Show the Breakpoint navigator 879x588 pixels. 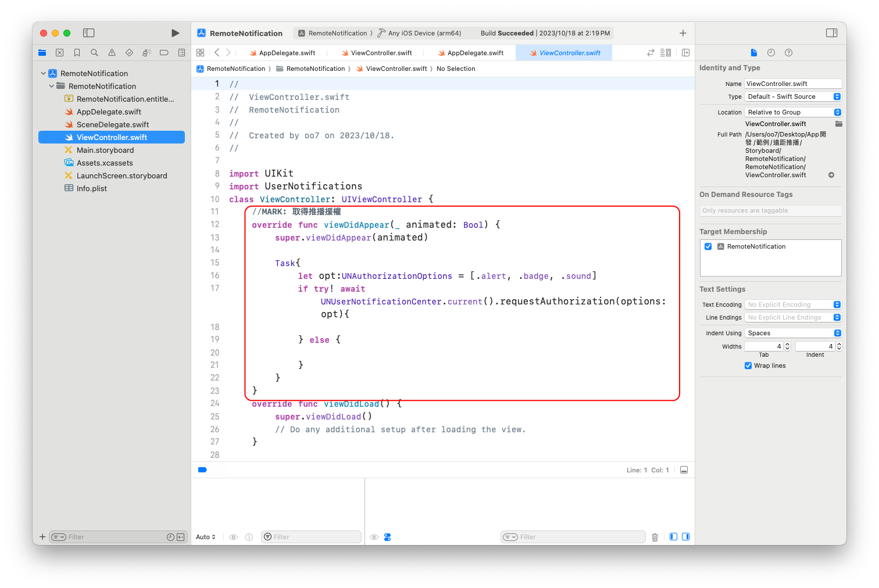click(164, 53)
